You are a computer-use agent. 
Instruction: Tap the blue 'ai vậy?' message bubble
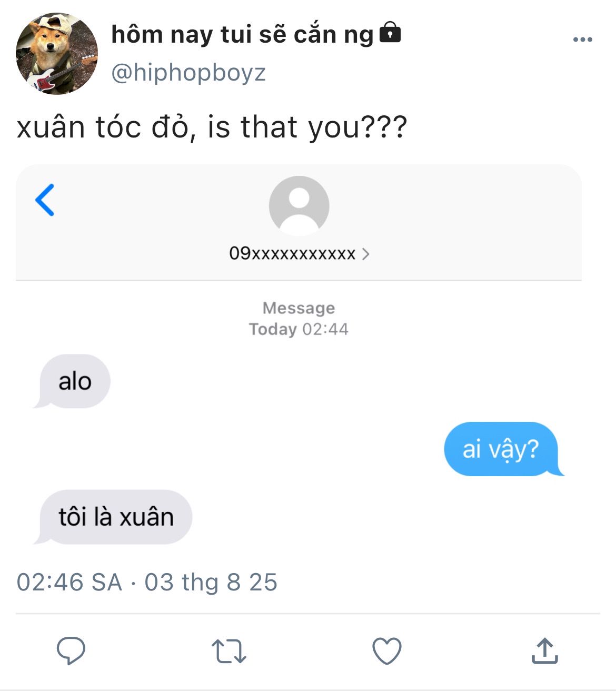(x=504, y=449)
